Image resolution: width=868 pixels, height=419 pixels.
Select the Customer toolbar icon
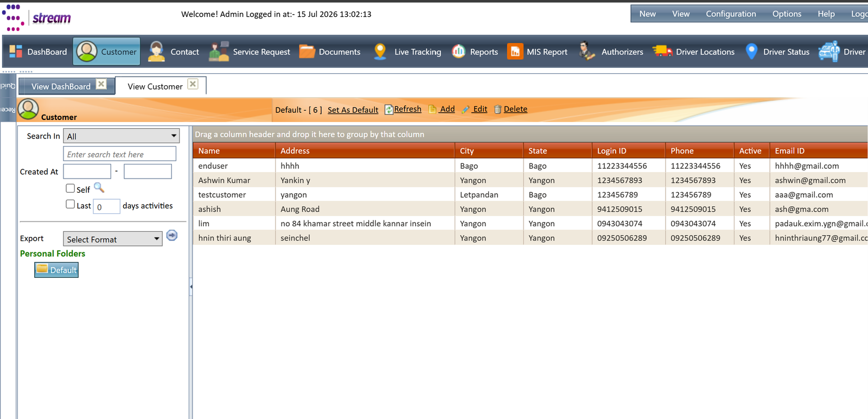[x=87, y=51]
